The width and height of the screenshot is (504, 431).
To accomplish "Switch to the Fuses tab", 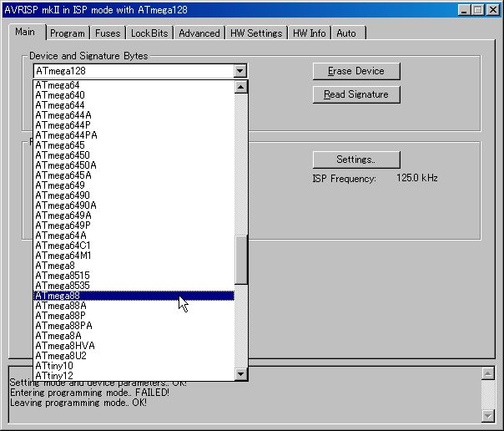I will click(x=108, y=33).
